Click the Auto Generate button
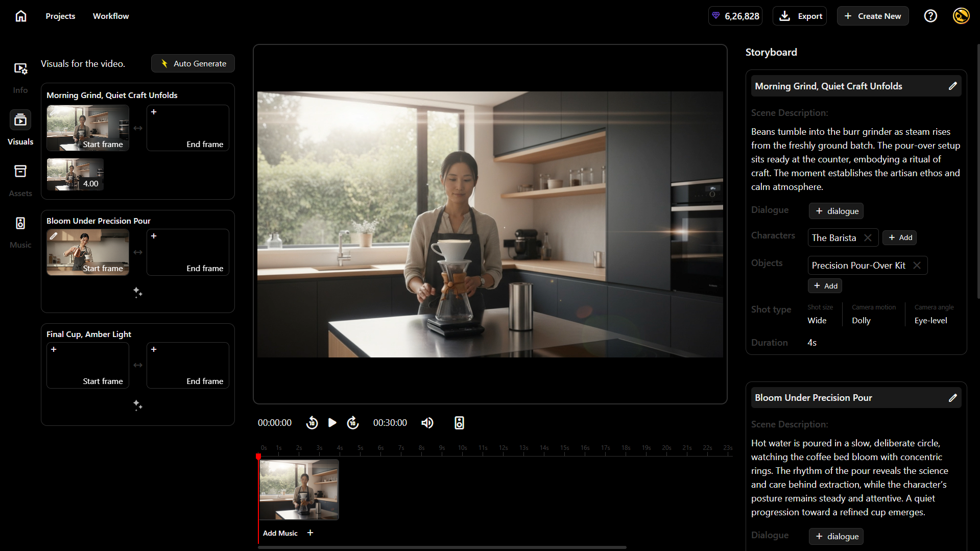 click(193, 63)
